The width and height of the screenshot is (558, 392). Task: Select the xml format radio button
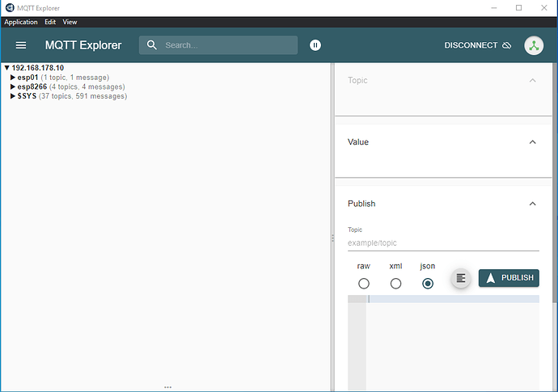tap(395, 284)
